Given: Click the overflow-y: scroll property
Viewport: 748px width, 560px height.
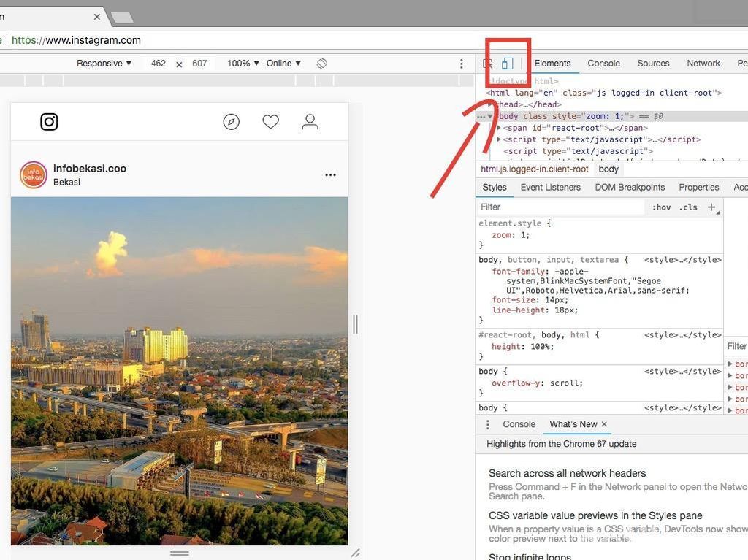Looking at the screenshot, I should point(537,383).
